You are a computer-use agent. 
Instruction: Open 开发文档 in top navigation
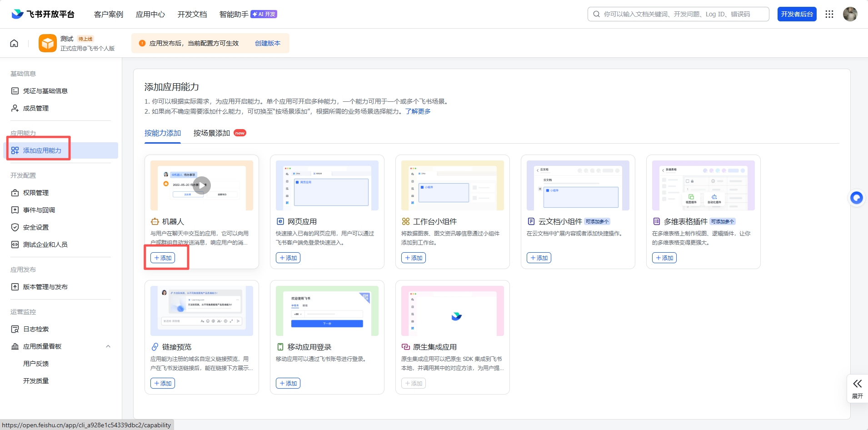[x=192, y=14]
